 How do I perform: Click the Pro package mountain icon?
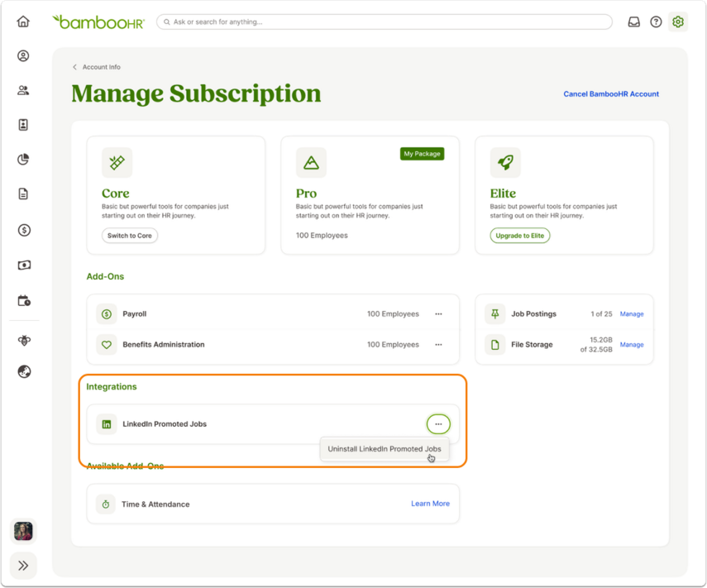[x=311, y=162]
